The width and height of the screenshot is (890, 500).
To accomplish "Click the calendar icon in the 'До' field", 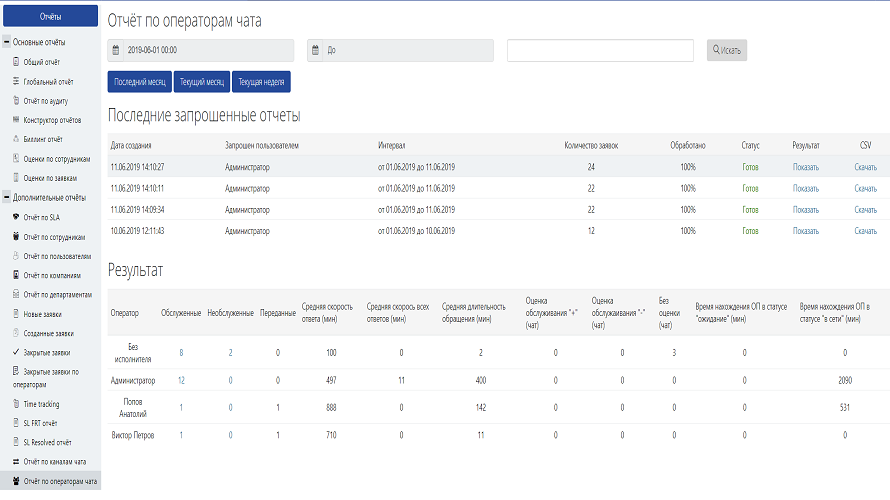I will point(315,50).
